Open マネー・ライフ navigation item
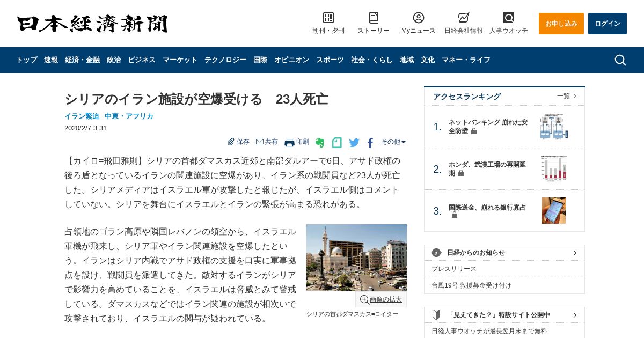The image size is (644, 338). pos(466,60)
